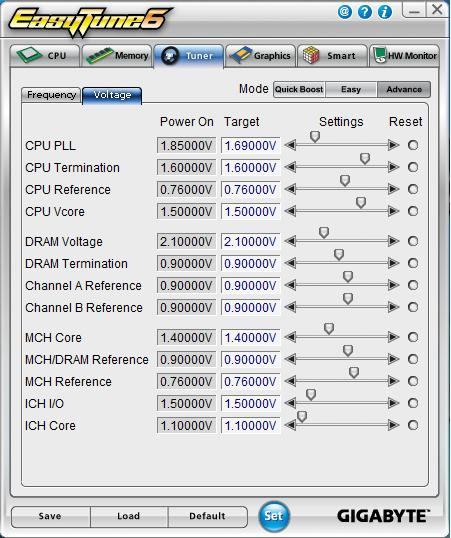Increase CPU Reference with the right arrow
The width and height of the screenshot is (451, 538).
tap(393, 189)
